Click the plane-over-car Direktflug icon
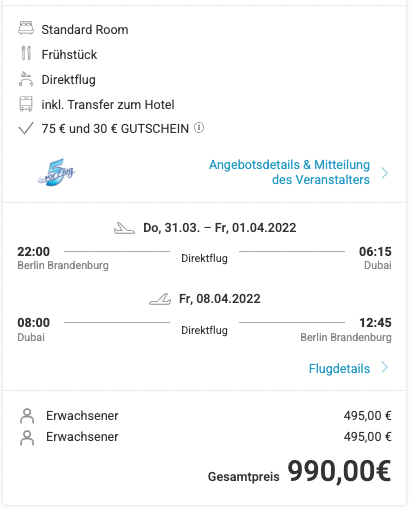Viewport: 410px width, 510px height. pos(26,79)
